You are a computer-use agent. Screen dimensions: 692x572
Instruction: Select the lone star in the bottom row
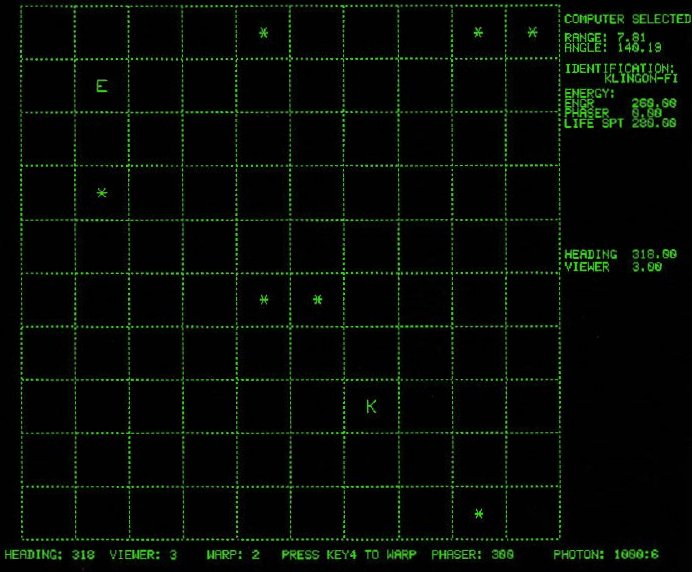[x=479, y=514]
